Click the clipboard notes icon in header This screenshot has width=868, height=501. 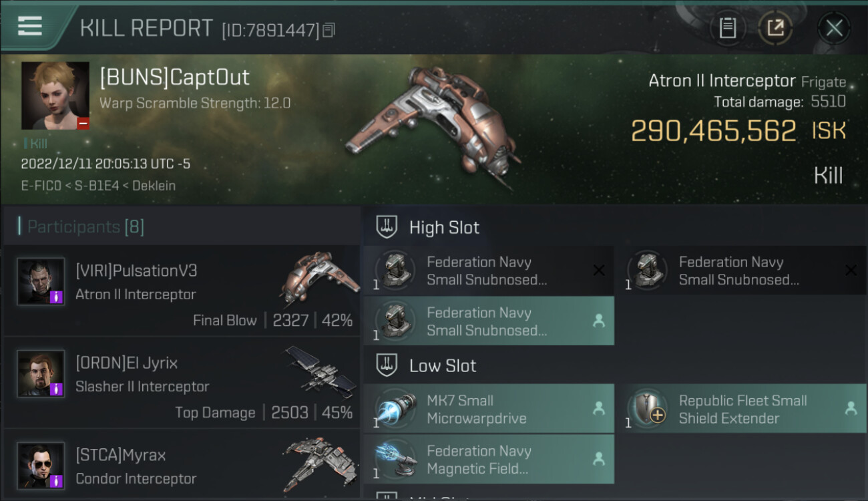pos(728,28)
